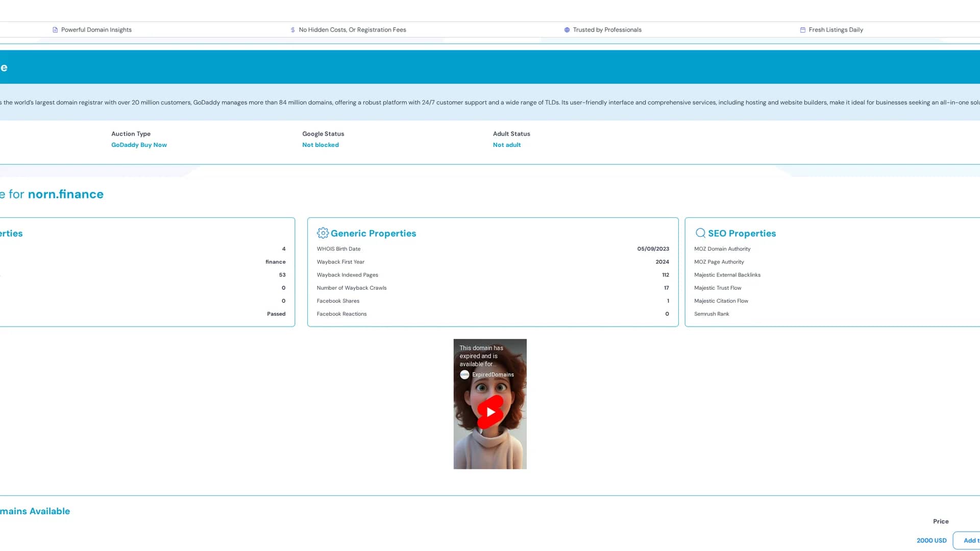The image size is (980, 551).
Task: Click the Majestic Trust Flow label
Action: 717,288
